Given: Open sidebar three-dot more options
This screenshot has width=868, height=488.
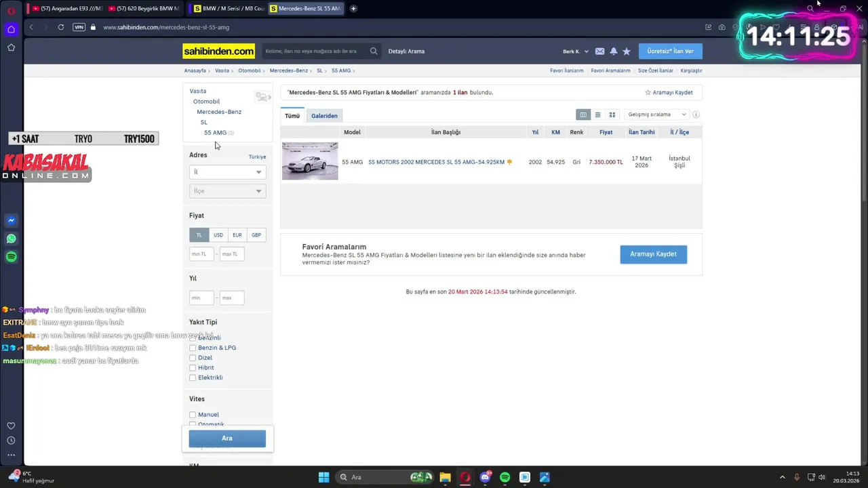Looking at the screenshot, I should (x=11, y=455).
